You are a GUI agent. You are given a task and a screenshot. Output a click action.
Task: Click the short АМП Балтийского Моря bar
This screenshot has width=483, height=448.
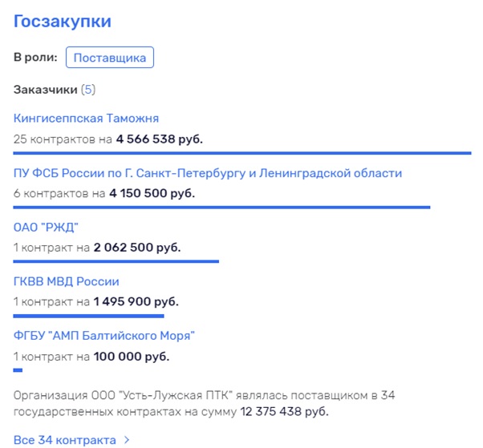(x=18, y=370)
